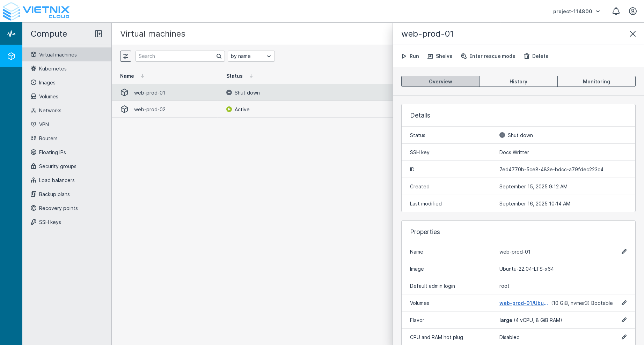
Task: Edit the Flavor of web-prod-01
Action: [x=624, y=320]
